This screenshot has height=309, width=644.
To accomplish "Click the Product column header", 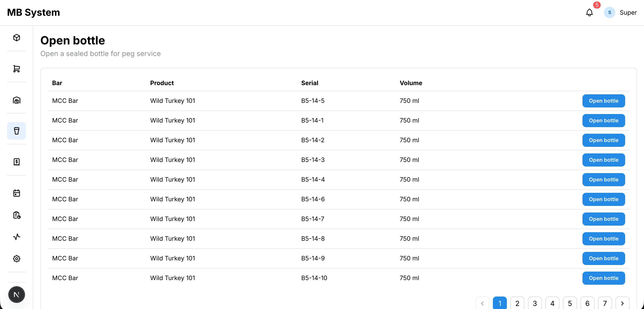I will click(x=162, y=83).
